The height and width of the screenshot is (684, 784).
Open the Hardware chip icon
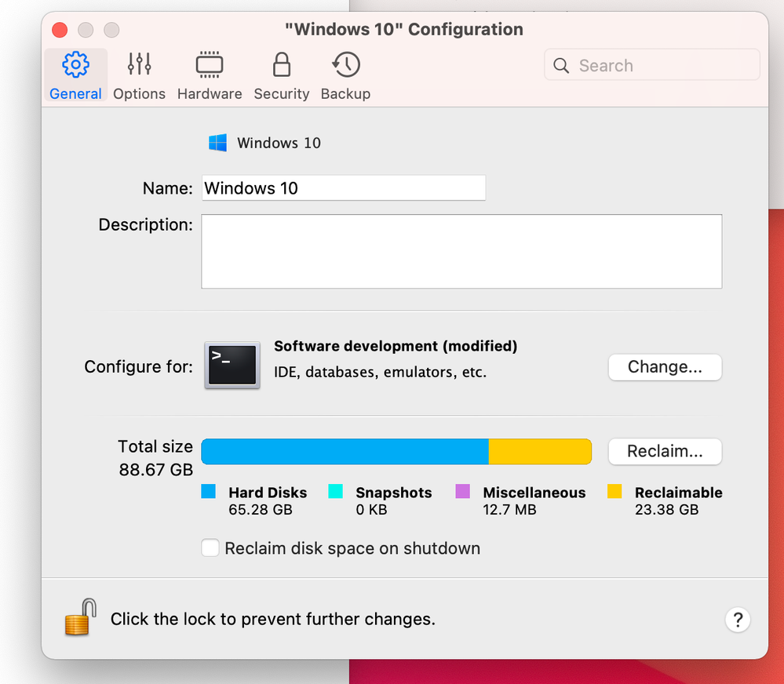tap(210, 65)
